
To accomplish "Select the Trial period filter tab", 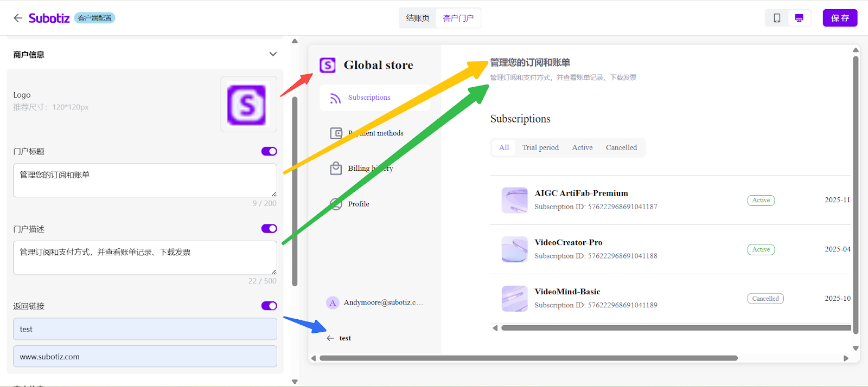I will coord(540,147).
